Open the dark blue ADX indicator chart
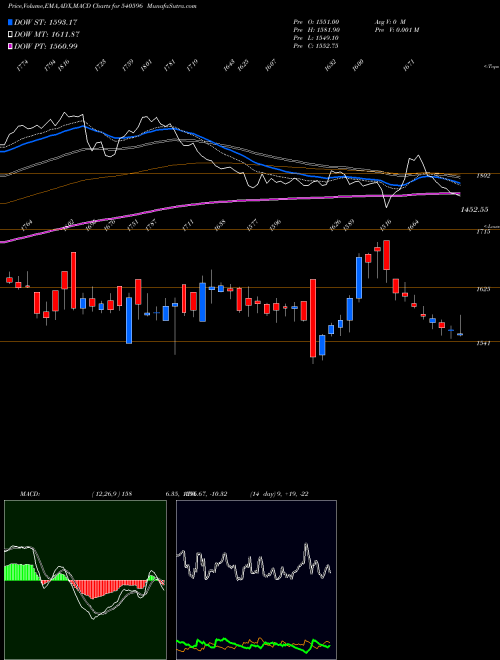The width and height of the screenshot is (500, 660). (x=256, y=580)
